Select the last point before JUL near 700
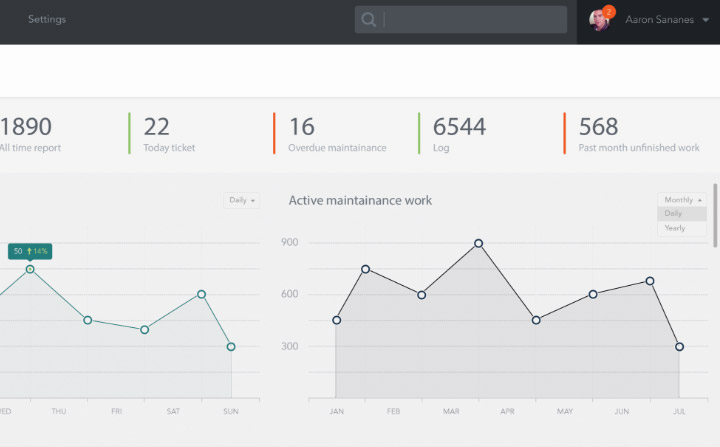The width and height of the screenshot is (720, 447). (x=650, y=281)
